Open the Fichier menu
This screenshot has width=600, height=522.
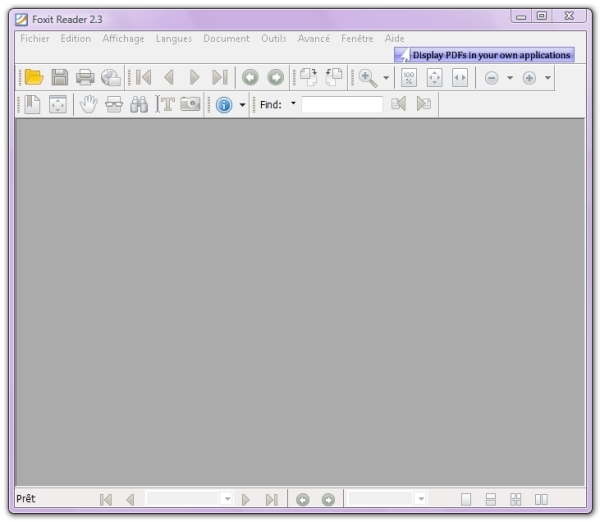tap(35, 39)
